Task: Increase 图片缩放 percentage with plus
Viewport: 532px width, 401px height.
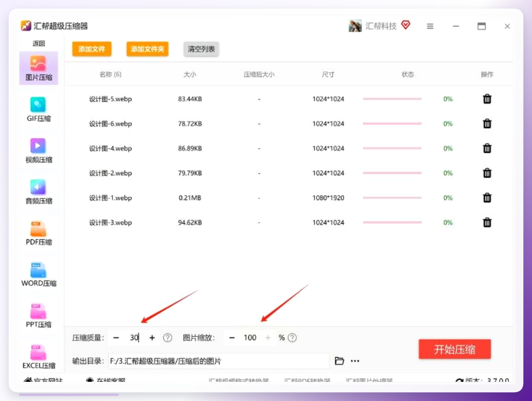Action: point(268,337)
